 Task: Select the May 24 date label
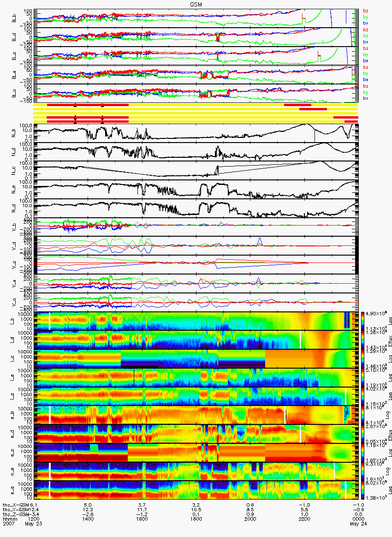point(358,524)
